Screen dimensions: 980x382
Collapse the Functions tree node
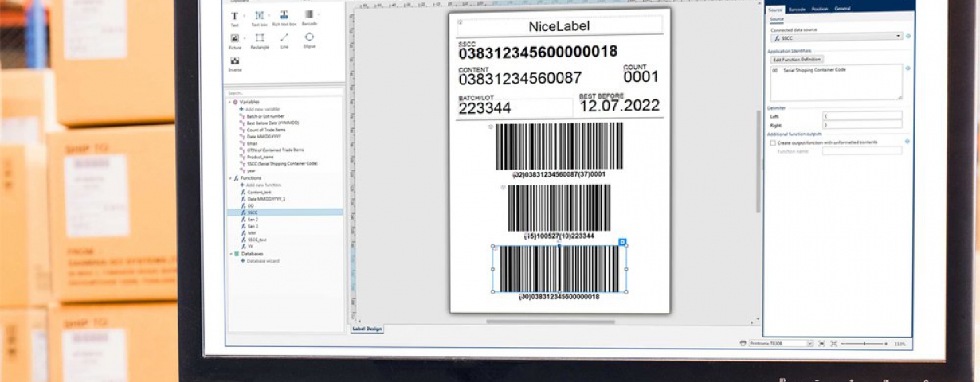coord(230,178)
